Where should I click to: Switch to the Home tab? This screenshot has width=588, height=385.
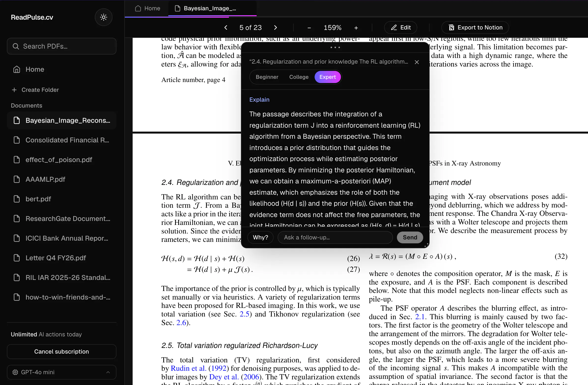tap(148, 8)
